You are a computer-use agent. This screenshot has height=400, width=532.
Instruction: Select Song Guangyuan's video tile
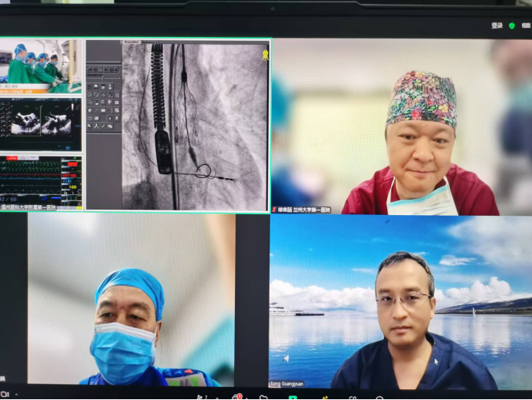[x=400, y=301]
